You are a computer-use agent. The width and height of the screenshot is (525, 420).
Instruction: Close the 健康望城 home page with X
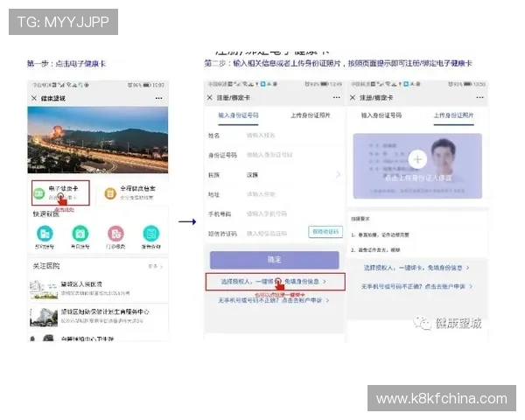pyautogui.click(x=34, y=98)
